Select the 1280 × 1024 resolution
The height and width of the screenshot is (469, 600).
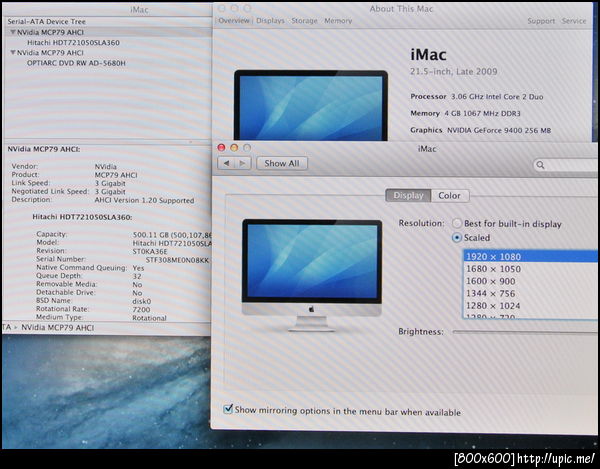click(530, 306)
